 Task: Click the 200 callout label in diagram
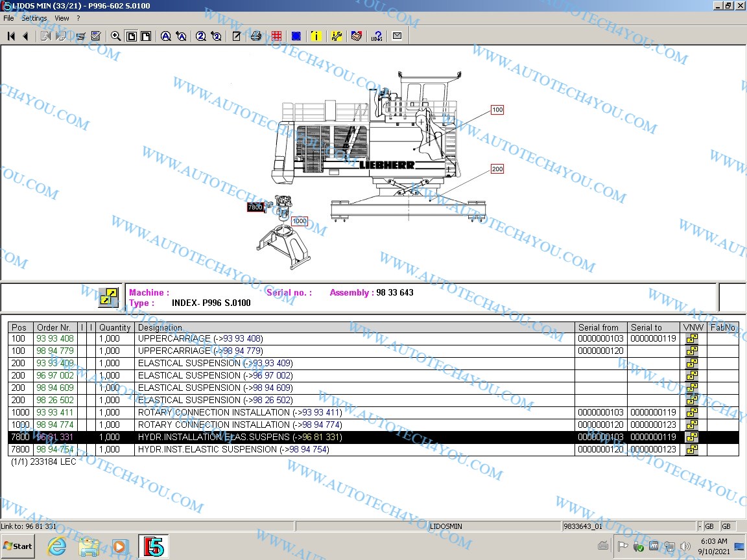click(497, 169)
